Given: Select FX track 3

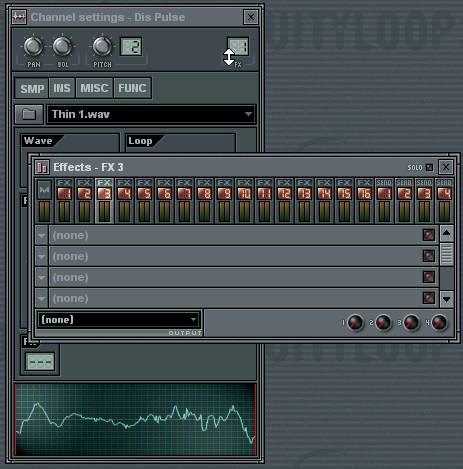Looking at the screenshot, I should [104, 201].
